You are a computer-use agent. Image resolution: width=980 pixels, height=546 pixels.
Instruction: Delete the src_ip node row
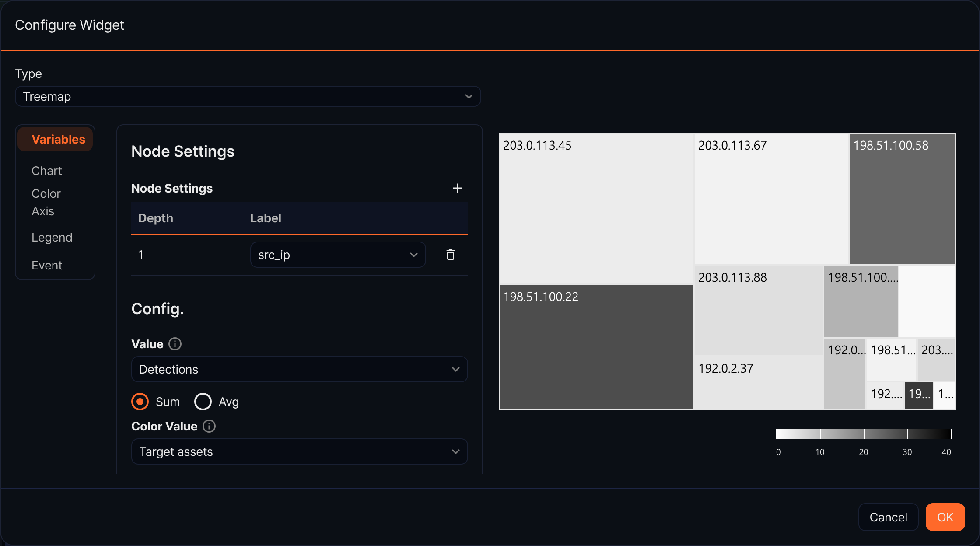coord(450,255)
